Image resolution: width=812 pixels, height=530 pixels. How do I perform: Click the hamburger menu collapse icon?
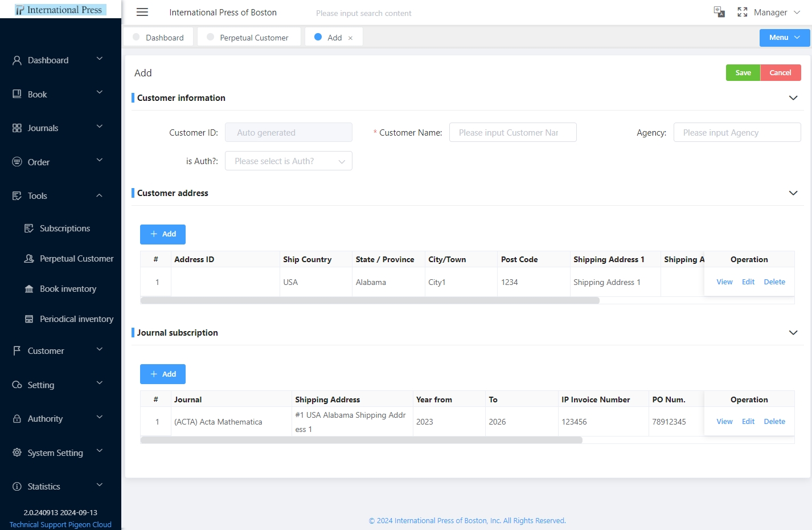click(x=142, y=12)
